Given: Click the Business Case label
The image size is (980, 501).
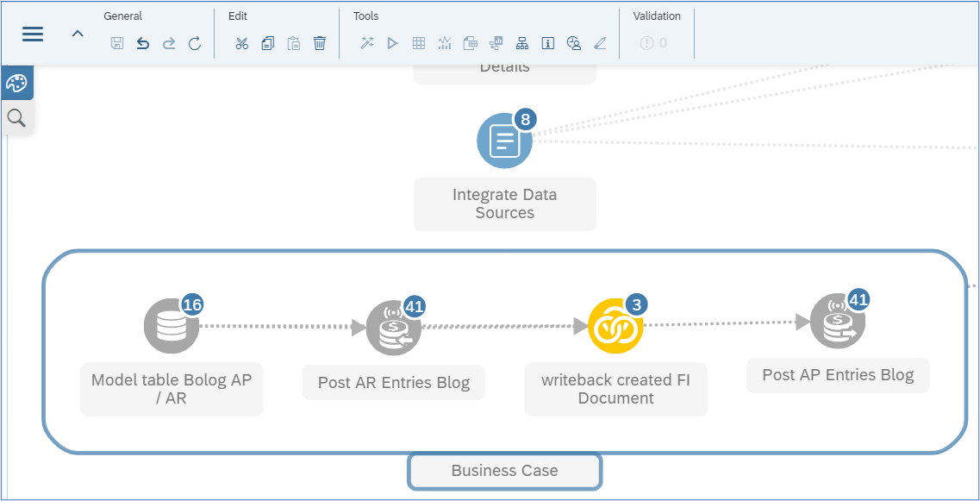Looking at the screenshot, I should pyautogui.click(x=504, y=471).
